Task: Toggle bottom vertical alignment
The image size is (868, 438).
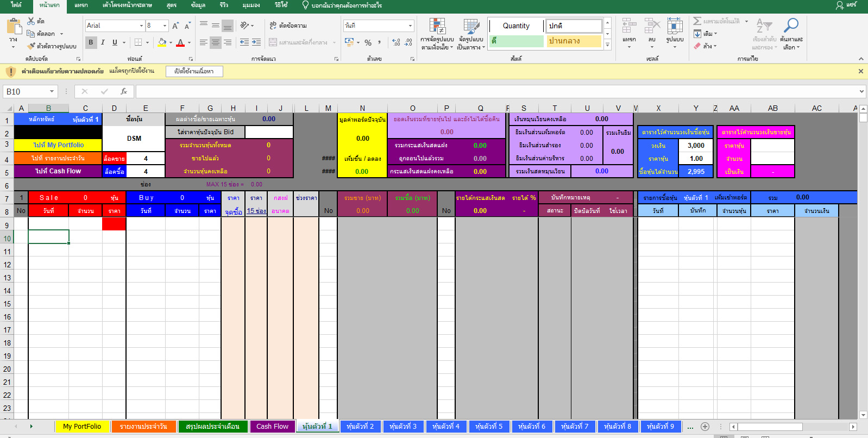Action: 228,25
